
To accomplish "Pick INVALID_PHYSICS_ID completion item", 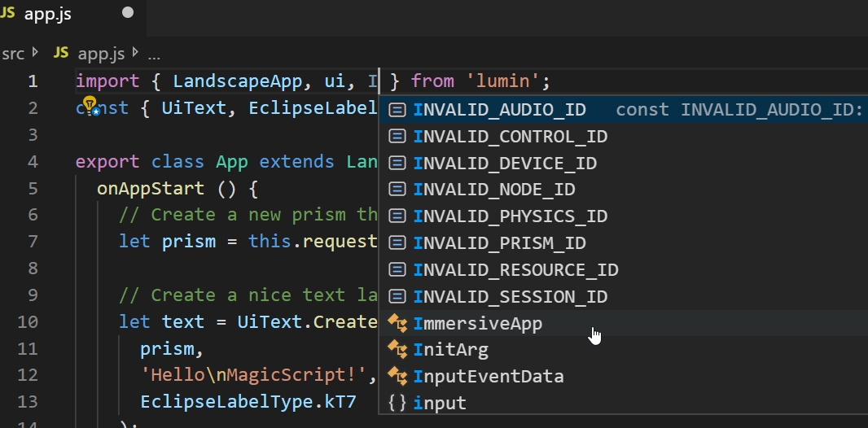I will click(x=510, y=216).
